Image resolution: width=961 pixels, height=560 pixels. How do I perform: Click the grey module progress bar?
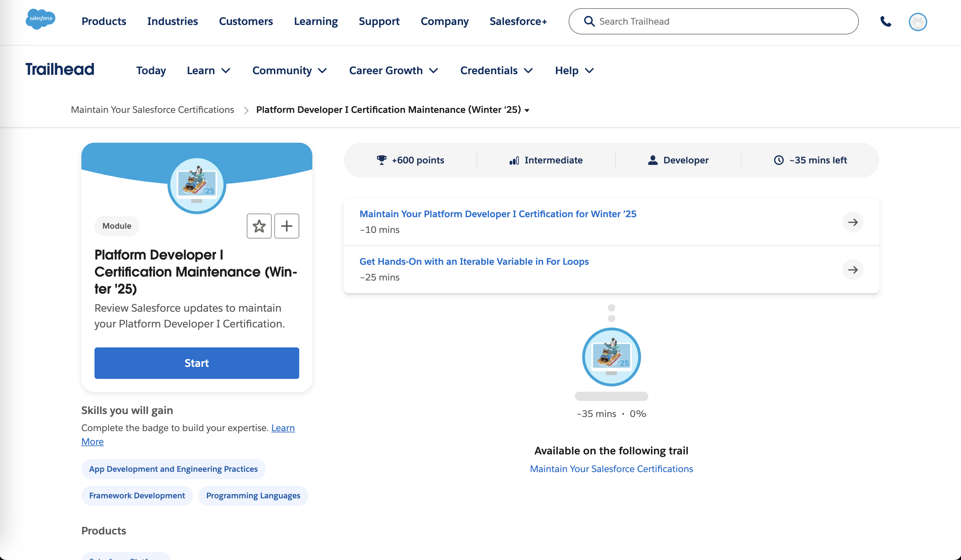(611, 396)
